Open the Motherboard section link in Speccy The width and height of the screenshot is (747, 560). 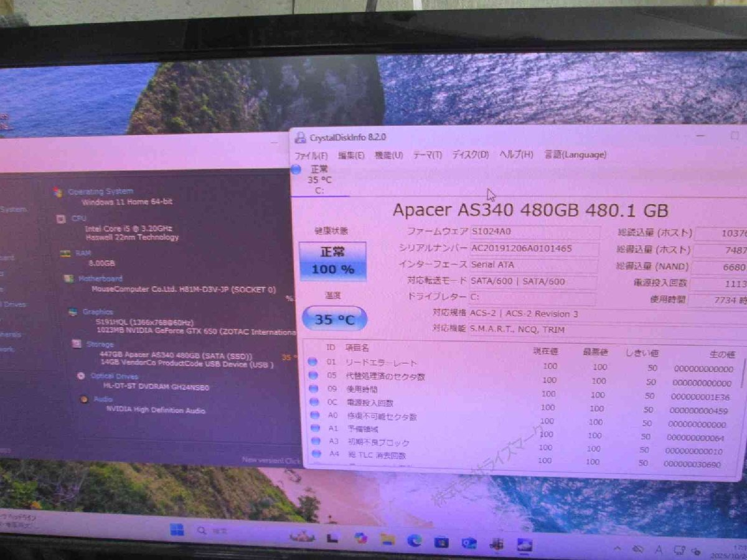click(x=100, y=279)
